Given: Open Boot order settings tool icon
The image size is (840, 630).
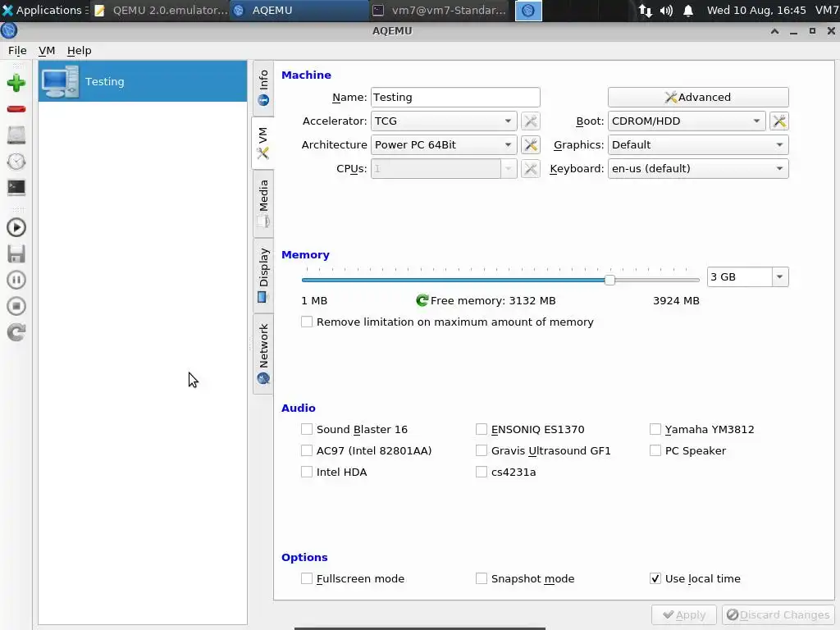Looking at the screenshot, I should (x=779, y=121).
